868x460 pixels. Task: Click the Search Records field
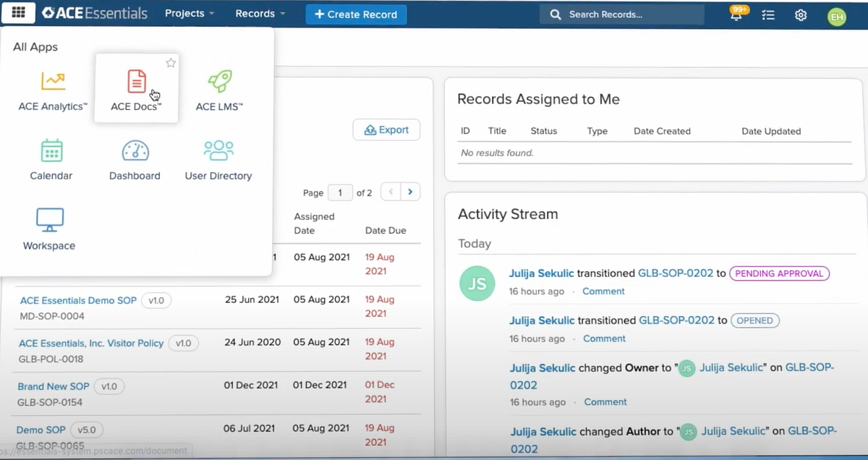tap(622, 14)
